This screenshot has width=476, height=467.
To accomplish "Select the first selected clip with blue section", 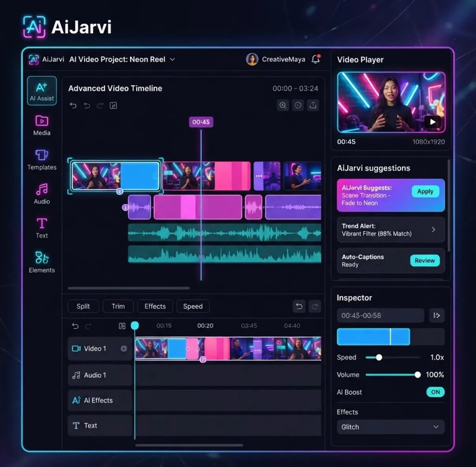I will pos(116,176).
